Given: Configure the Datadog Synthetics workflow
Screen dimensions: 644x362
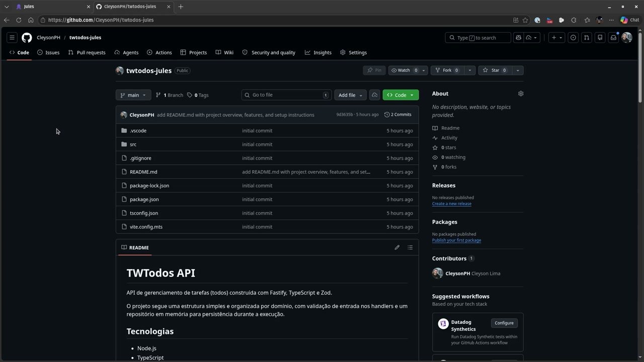Looking at the screenshot, I should point(504,323).
